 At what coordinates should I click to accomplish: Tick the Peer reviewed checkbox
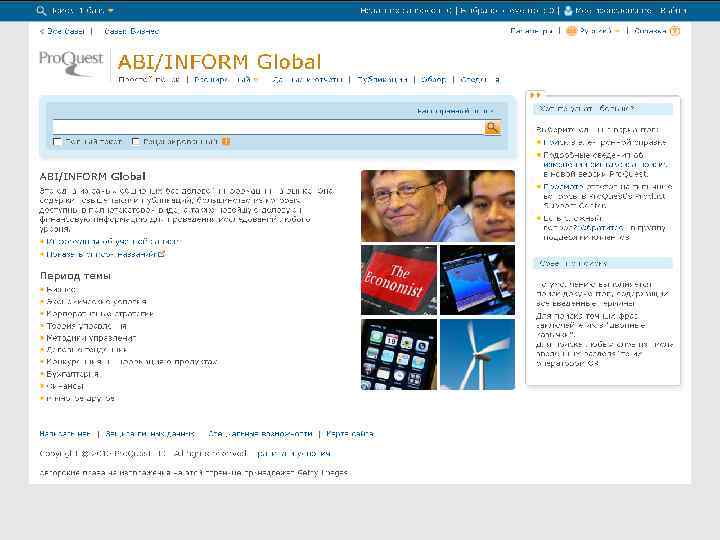pyautogui.click(x=135, y=141)
